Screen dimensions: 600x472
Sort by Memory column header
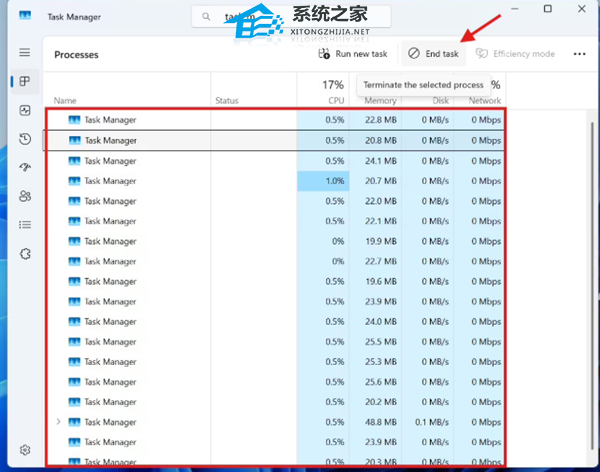click(380, 101)
